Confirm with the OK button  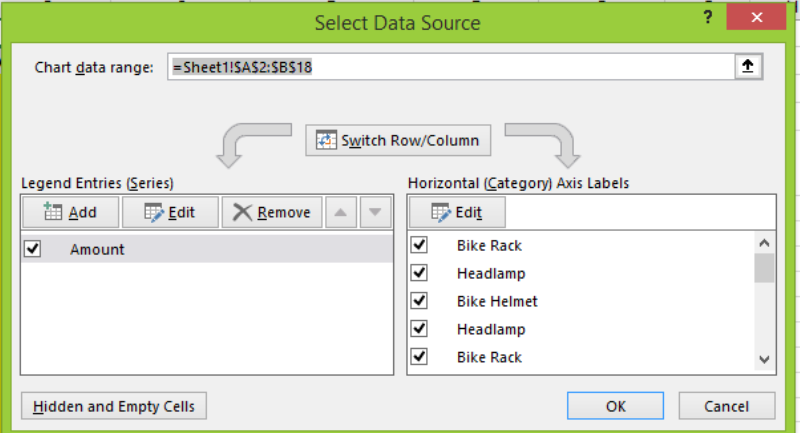(x=615, y=406)
